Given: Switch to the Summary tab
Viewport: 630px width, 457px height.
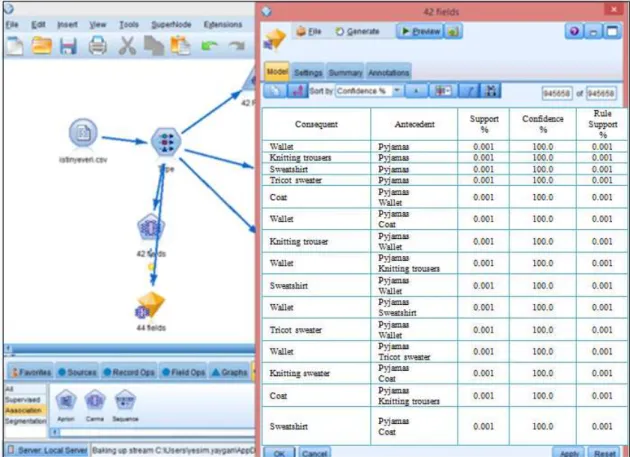Looking at the screenshot, I should 345,72.
